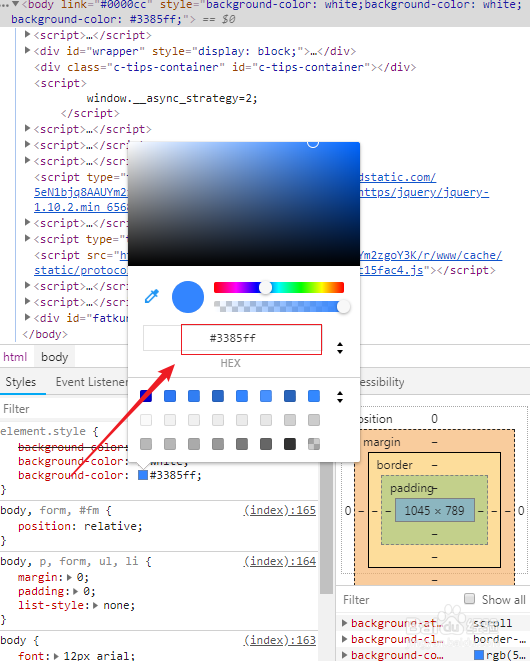Expand the padding shorthand property
Image resolution: width=530 pixels, height=661 pixels.
click(x=76, y=591)
